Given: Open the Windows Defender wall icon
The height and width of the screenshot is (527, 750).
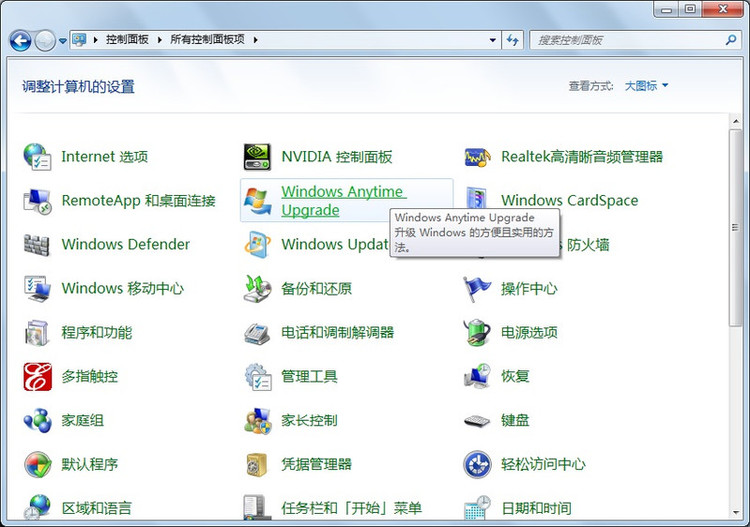Looking at the screenshot, I should pyautogui.click(x=37, y=245).
